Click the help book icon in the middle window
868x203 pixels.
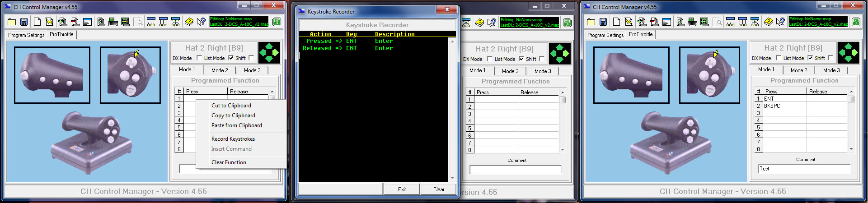(479, 23)
